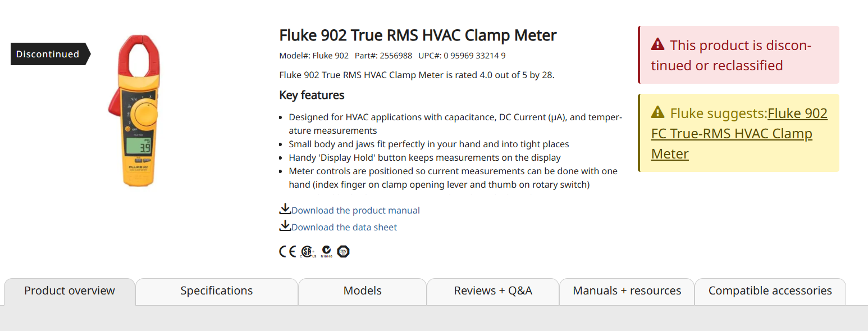Click the clamp meter product image
The height and width of the screenshot is (331, 868).
[x=134, y=111]
